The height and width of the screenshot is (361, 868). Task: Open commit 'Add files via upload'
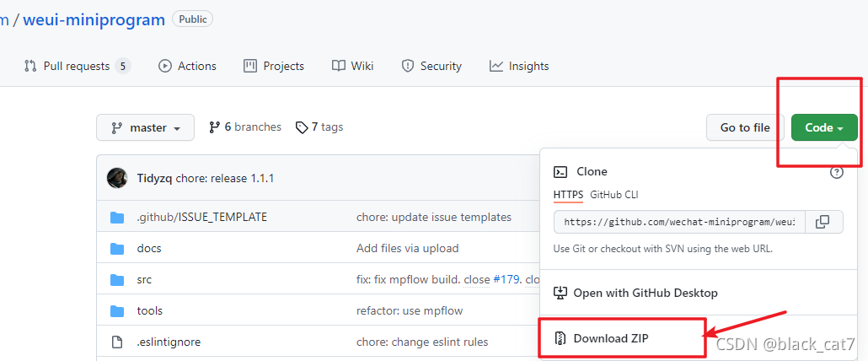click(x=407, y=248)
